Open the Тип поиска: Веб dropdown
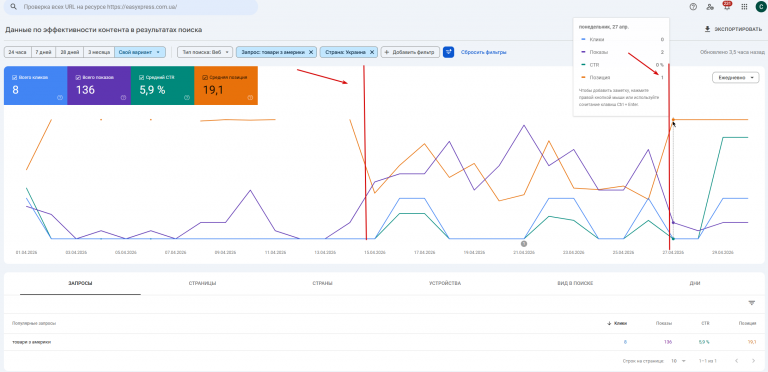This screenshot has height=372, width=768. (205, 52)
